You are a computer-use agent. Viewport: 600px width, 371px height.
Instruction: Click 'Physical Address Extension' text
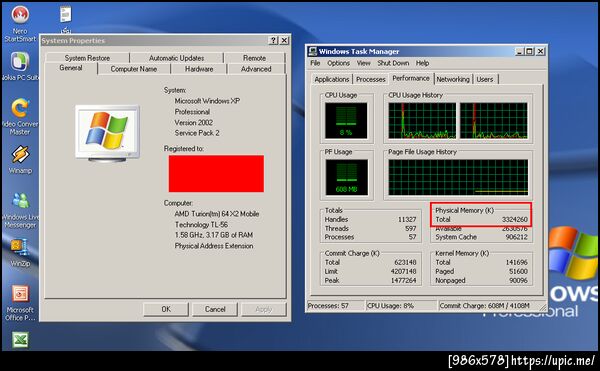(x=214, y=246)
